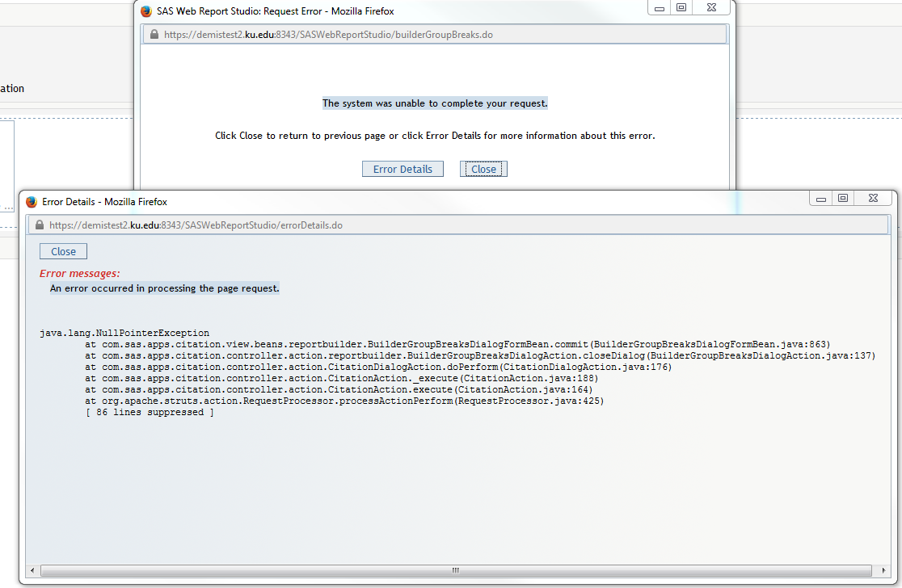Image resolution: width=902 pixels, height=588 pixels.
Task: Click Firefox icon in Error Details title bar
Action: [x=32, y=202]
